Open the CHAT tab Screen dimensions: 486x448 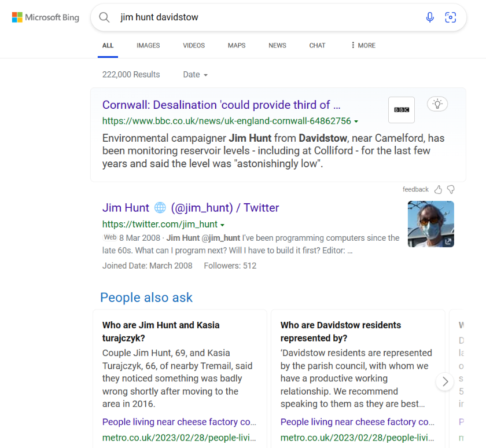317,46
